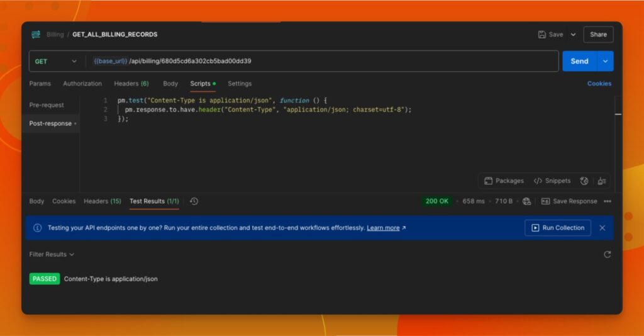
Task: Click the 658 ms response time
Action: pyautogui.click(x=474, y=201)
